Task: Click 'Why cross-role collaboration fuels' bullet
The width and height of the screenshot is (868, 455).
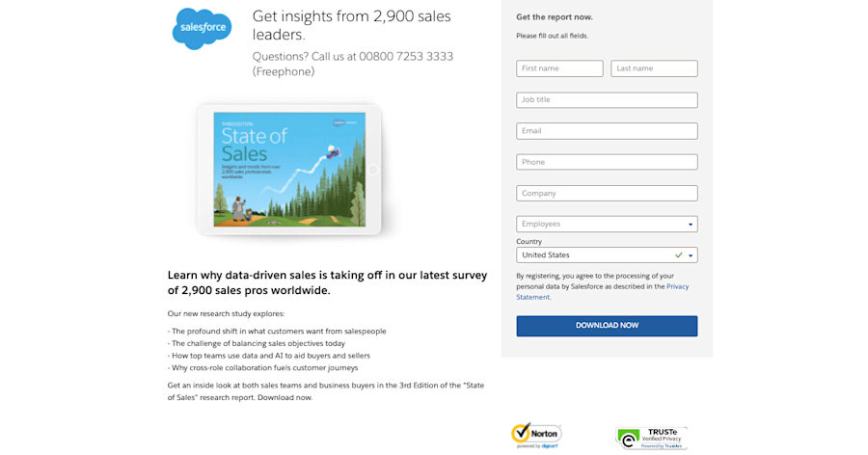Action: click(x=263, y=368)
